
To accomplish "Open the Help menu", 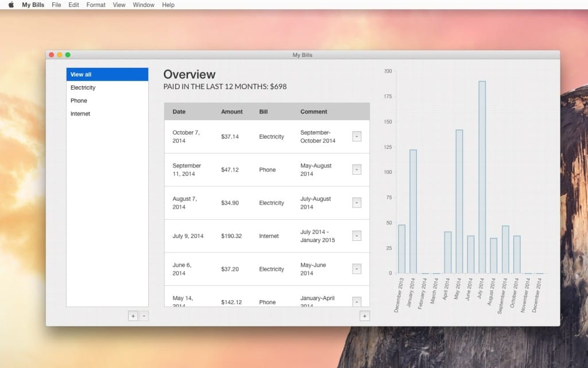I will coord(168,5).
